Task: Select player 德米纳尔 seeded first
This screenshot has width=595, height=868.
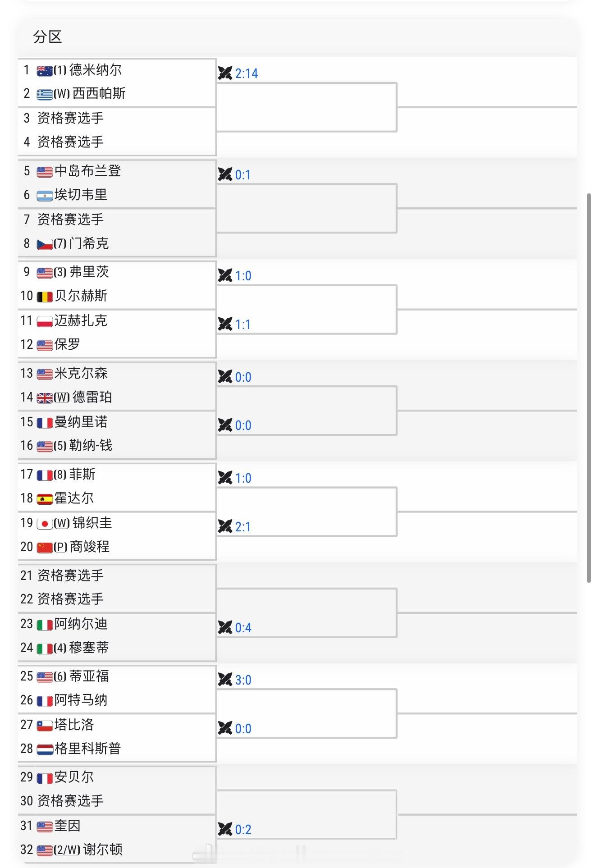Action: [95, 70]
